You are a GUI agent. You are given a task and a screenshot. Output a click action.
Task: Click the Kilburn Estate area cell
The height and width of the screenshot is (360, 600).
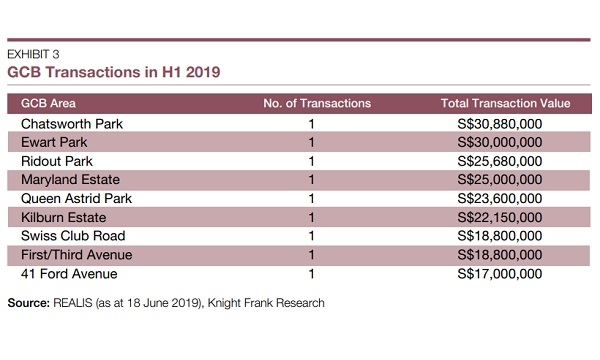64,217
